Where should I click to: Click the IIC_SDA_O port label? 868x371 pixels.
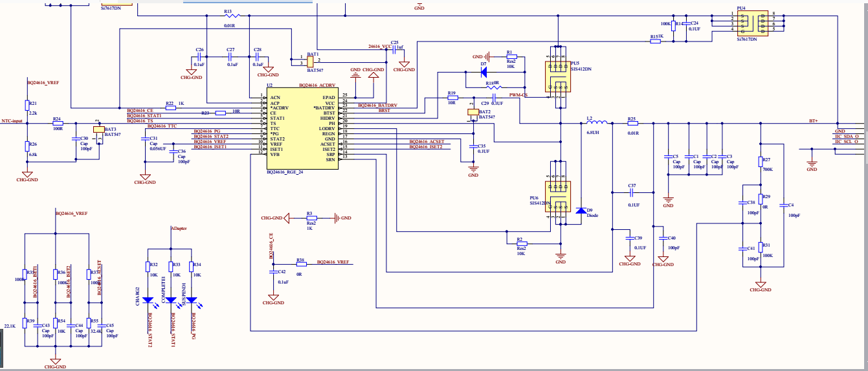pos(847,136)
